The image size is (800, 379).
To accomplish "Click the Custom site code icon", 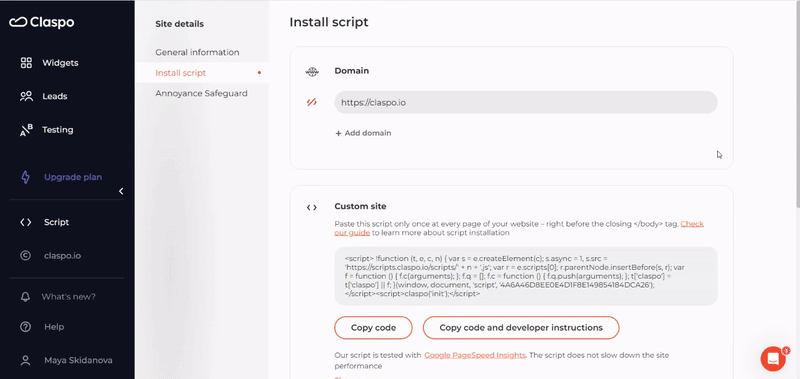I will (x=312, y=207).
